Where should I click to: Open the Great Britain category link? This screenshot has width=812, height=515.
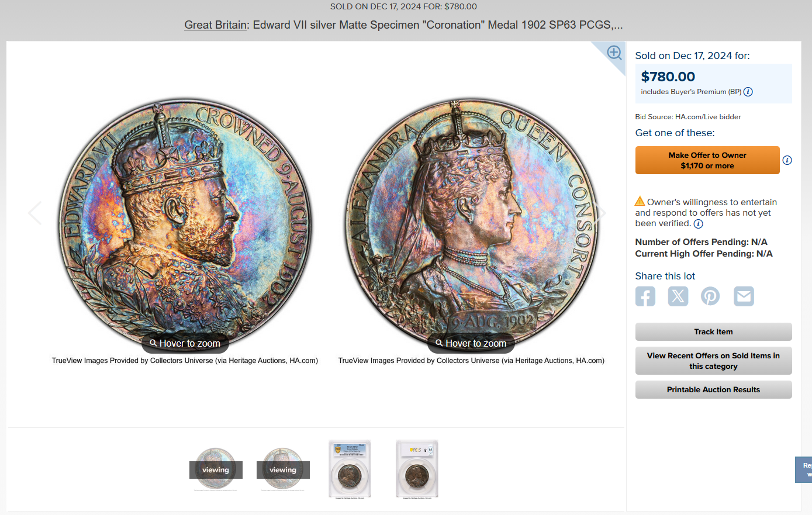[x=215, y=25]
